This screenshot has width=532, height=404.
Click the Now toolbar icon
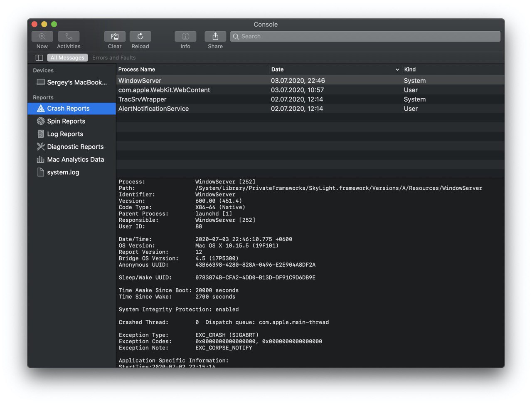click(42, 37)
